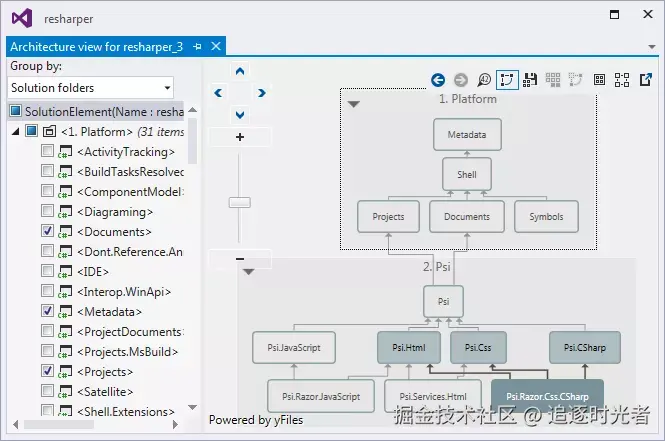Open the tab overflow dropdown arrow
The height and width of the screenshot is (441, 665).
pyautogui.click(x=652, y=47)
